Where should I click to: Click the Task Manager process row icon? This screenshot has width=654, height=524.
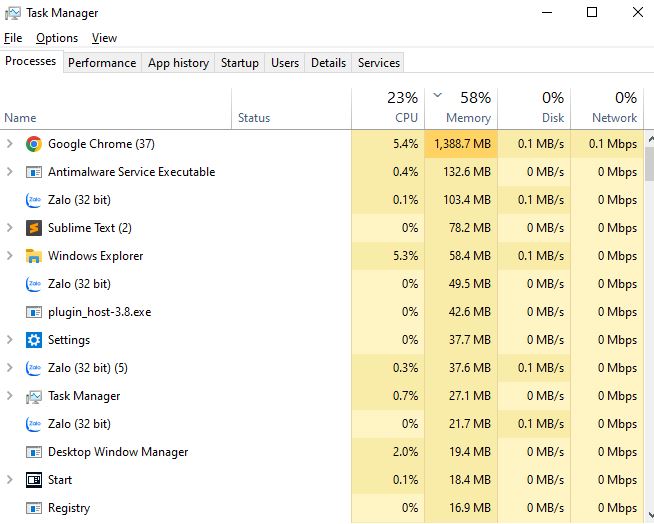coord(34,396)
